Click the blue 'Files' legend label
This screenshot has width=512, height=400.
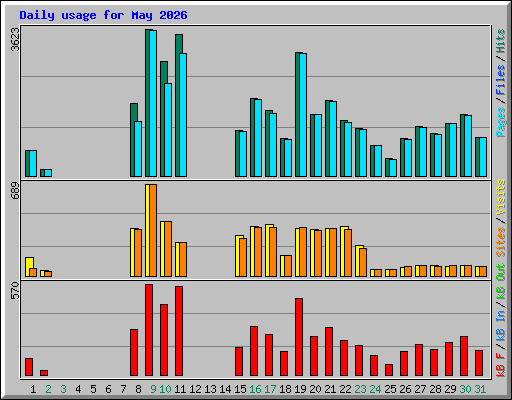[x=501, y=80]
